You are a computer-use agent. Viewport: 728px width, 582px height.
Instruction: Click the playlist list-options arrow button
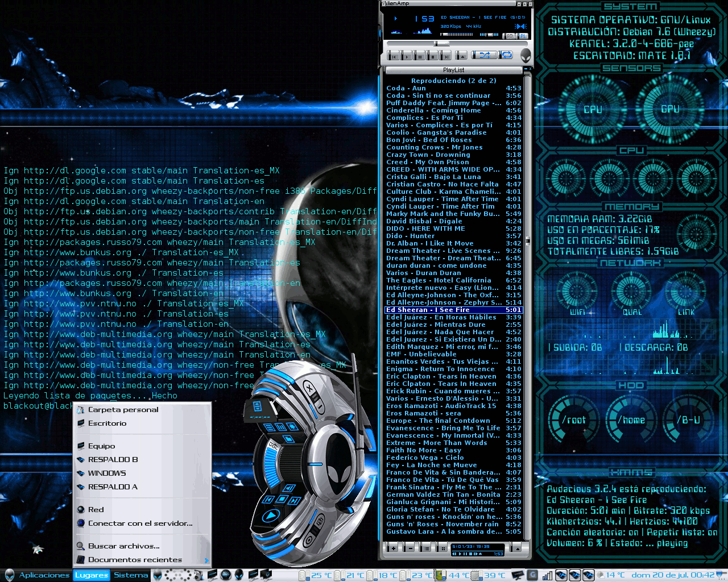point(516,548)
